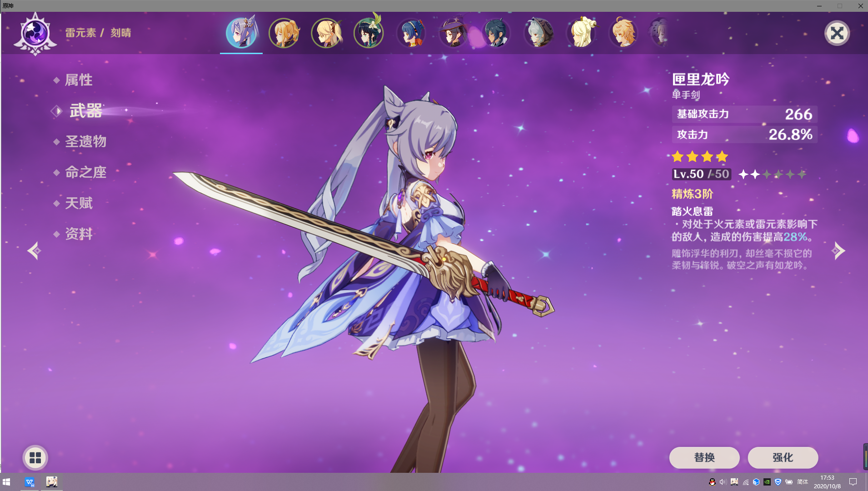
Task: Open the 天赋 talents tab
Action: coord(79,203)
